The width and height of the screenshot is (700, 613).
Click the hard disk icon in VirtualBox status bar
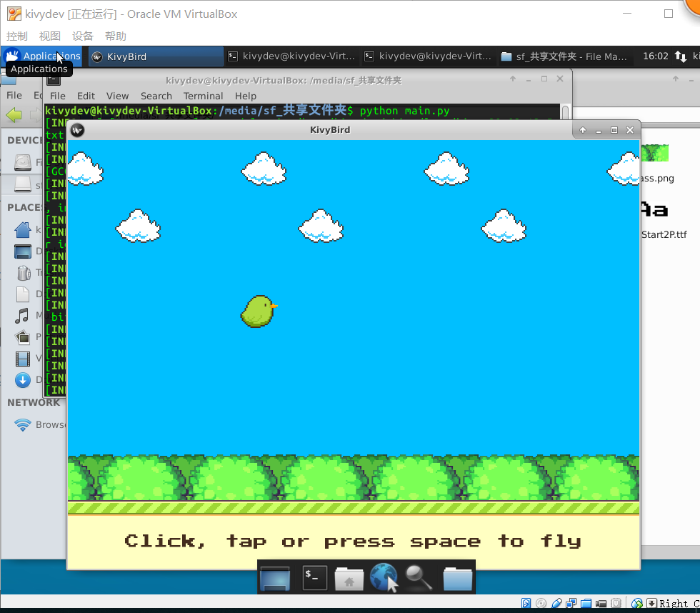(525, 602)
